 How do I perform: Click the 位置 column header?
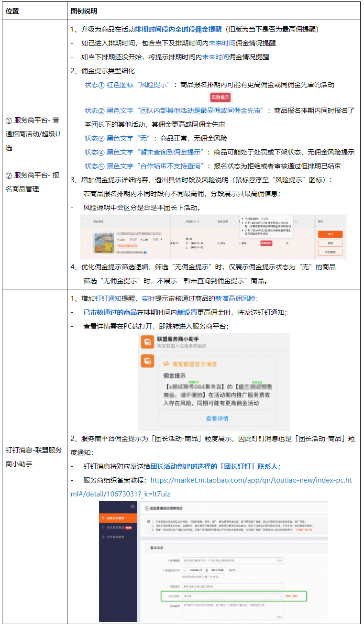(x=12, y=11)
